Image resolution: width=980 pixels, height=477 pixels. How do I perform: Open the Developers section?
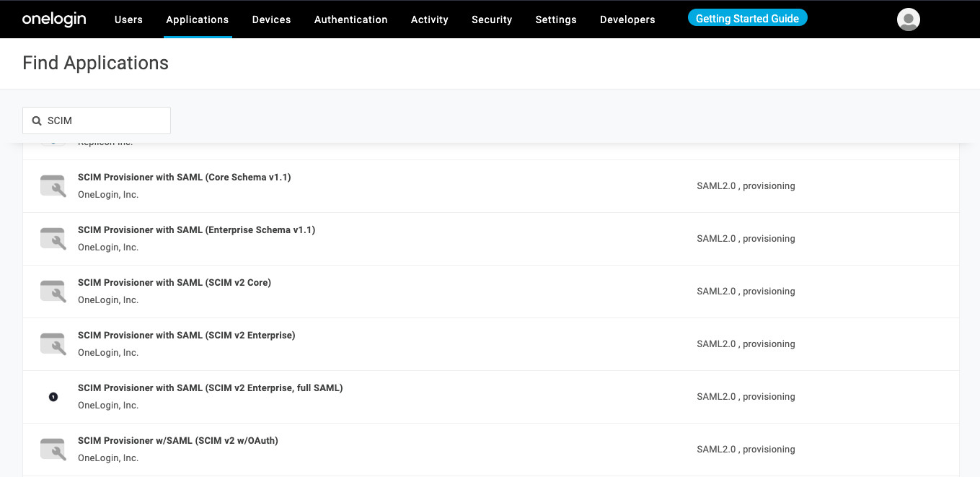(x=627, y=19)
